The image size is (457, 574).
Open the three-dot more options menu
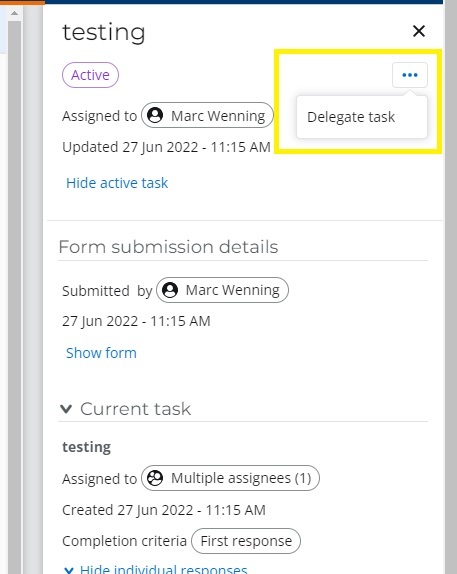click(409, 75)
